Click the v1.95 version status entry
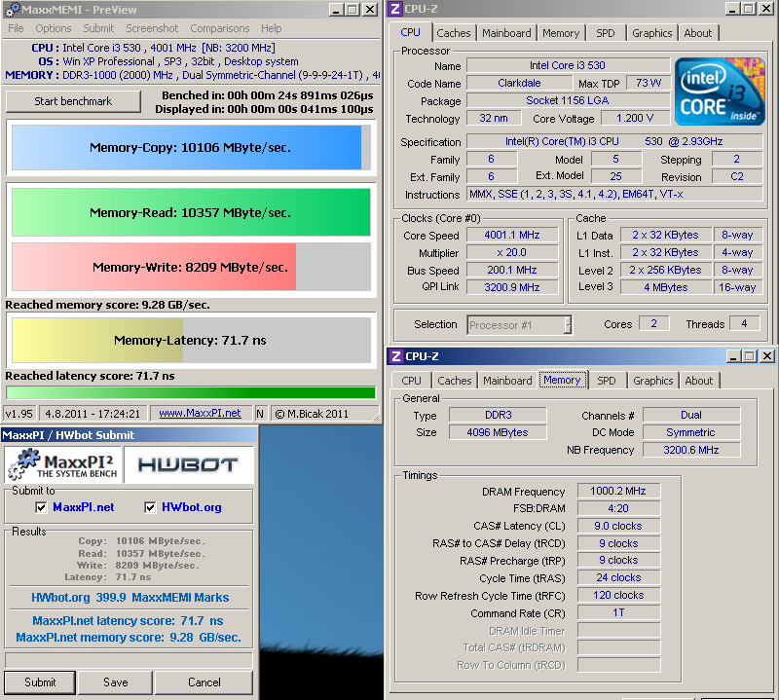Image resolution: width=779 pixels, height=700 pixels. tap(19, 414)
